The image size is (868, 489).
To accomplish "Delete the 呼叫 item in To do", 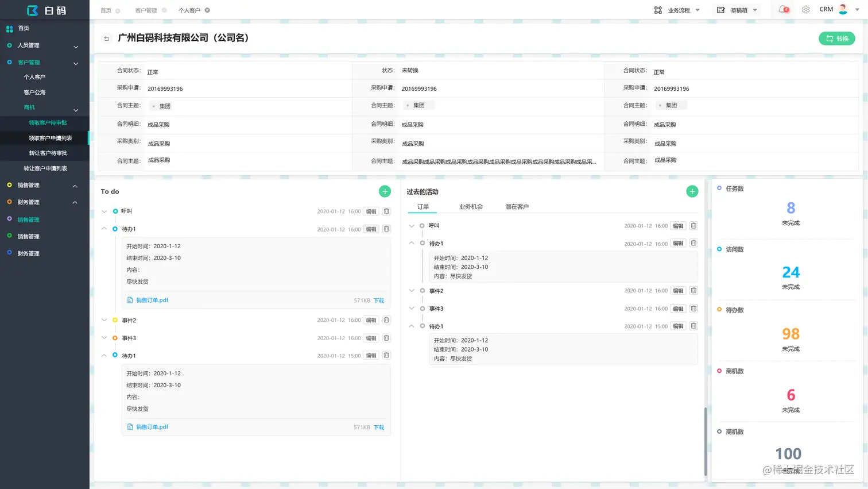I will (386, 211).
